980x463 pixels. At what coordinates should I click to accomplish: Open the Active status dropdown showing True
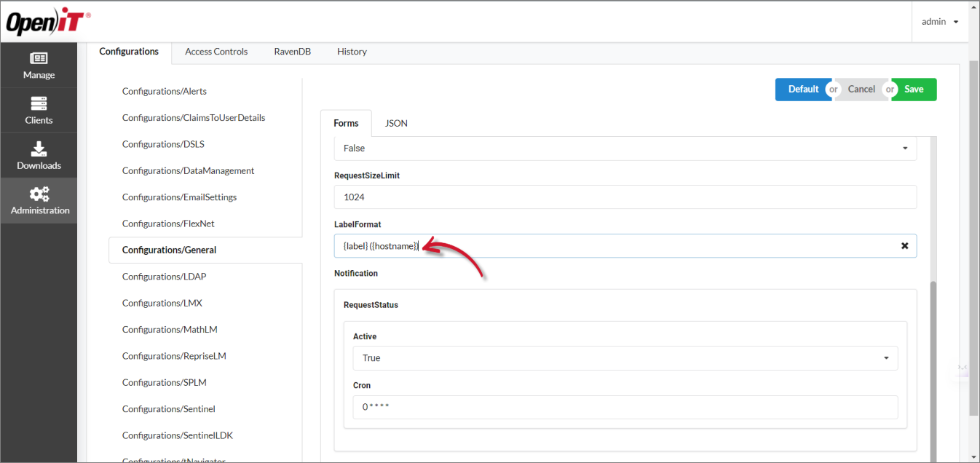(x=625, y=357)
